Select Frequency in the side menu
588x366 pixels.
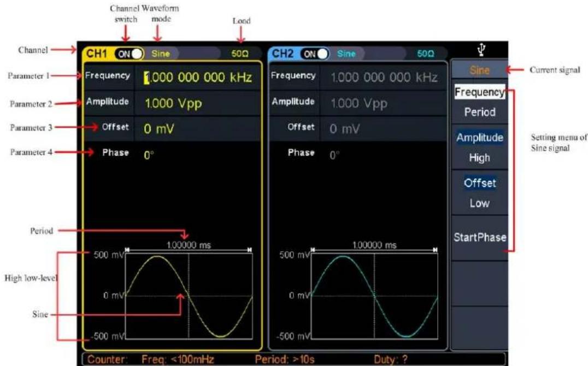(x=480, y=92)
